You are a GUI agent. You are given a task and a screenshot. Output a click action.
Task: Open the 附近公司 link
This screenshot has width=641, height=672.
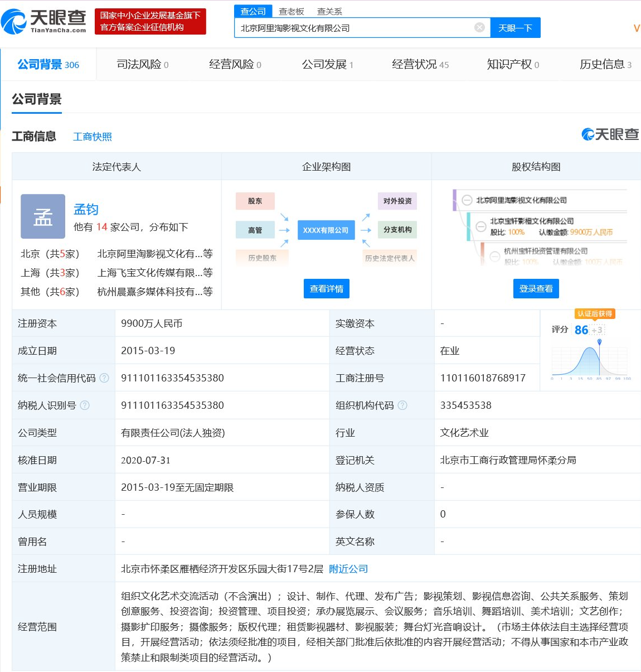348,569
